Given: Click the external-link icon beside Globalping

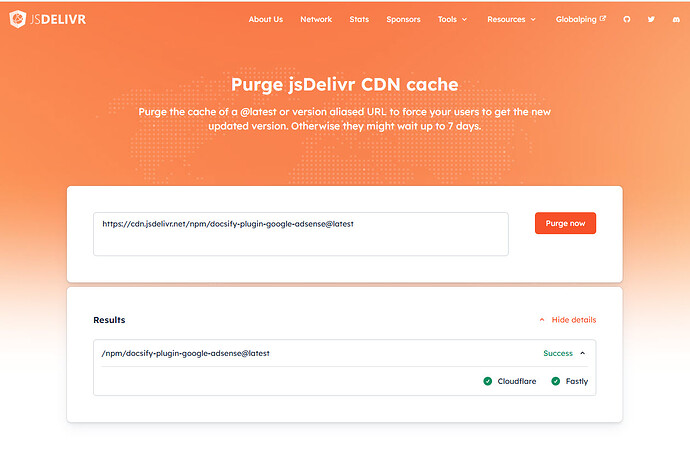Looking at the screenshot, I should point(603,18).
